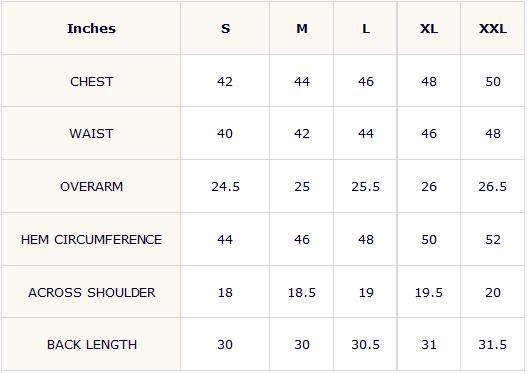Viewport: 528px width, 374px height.
Task: Select the M size column header
Action: tap(302, 28)
